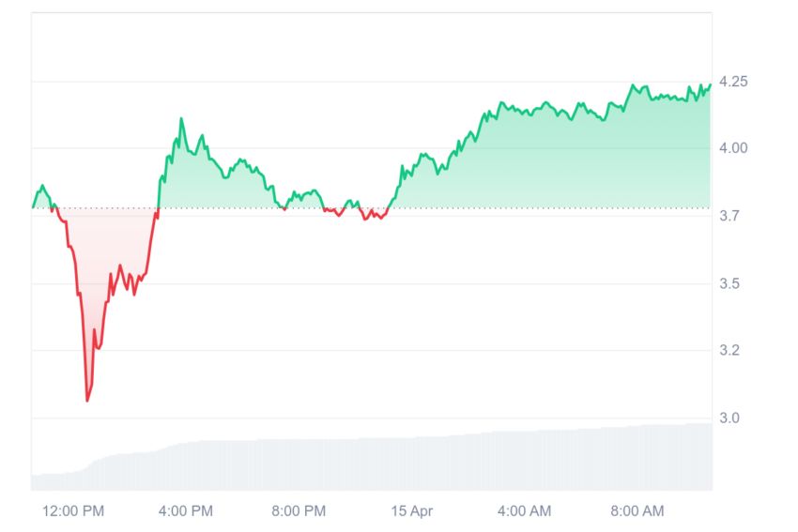Click the 3.0 price axis label
The image size is (798, 532).
(729, 418)
